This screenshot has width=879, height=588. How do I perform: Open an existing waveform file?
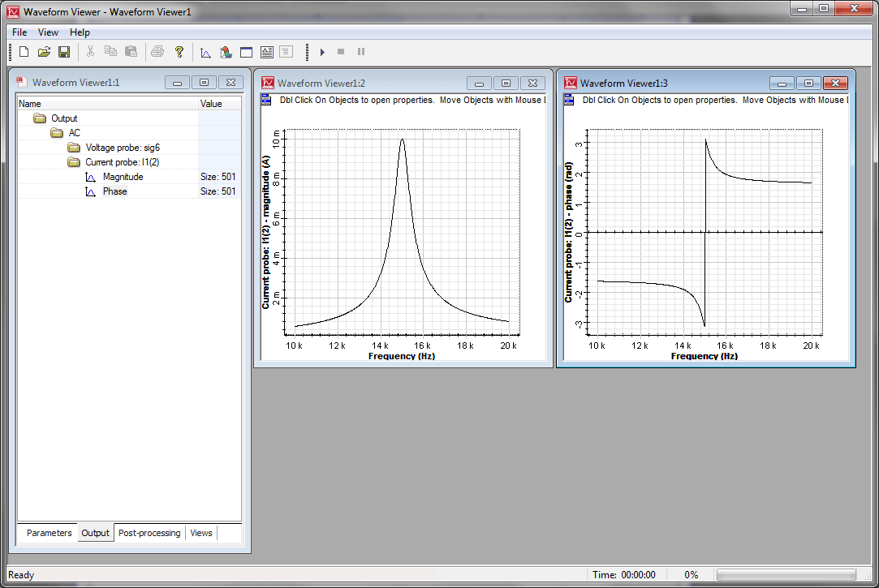[x=45, y=51]
